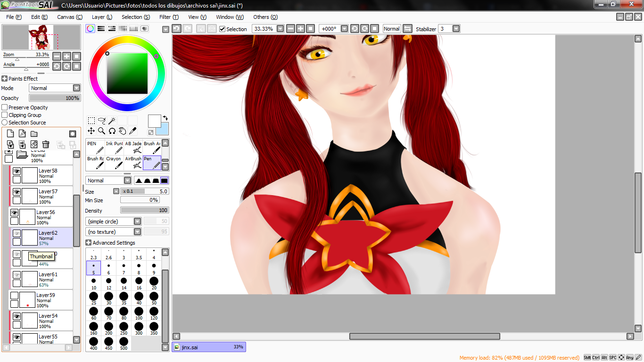Hide Layer58 using its eye icon
644x362 pixels.
coord(17,171)
